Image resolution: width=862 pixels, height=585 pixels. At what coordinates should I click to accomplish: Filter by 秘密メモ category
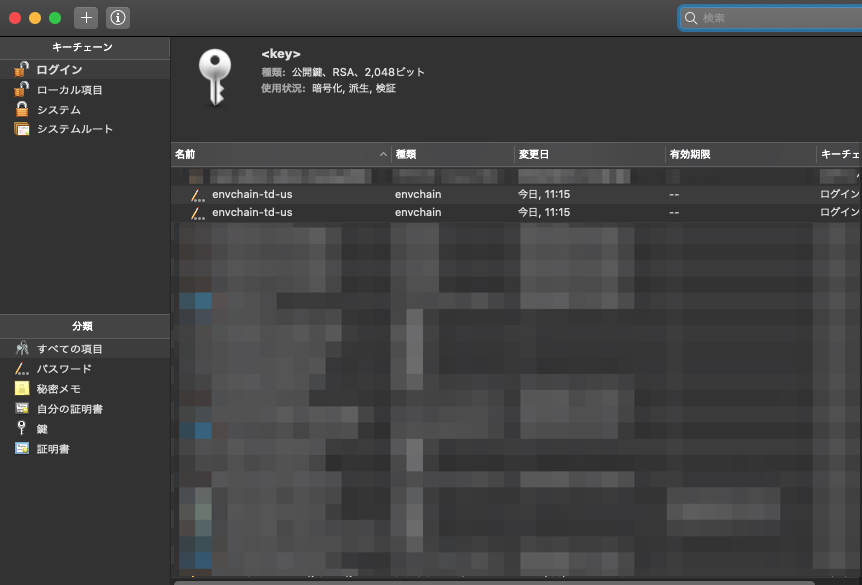[85, 389]
